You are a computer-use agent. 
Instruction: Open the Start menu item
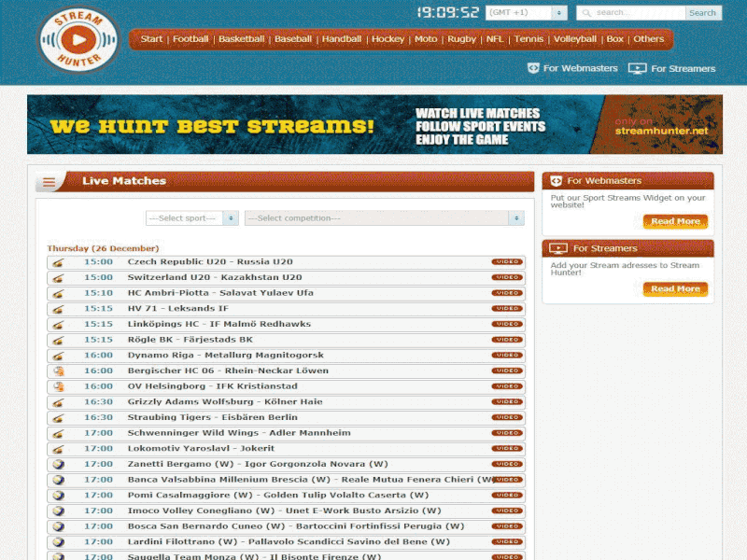[x=151, y=39]
